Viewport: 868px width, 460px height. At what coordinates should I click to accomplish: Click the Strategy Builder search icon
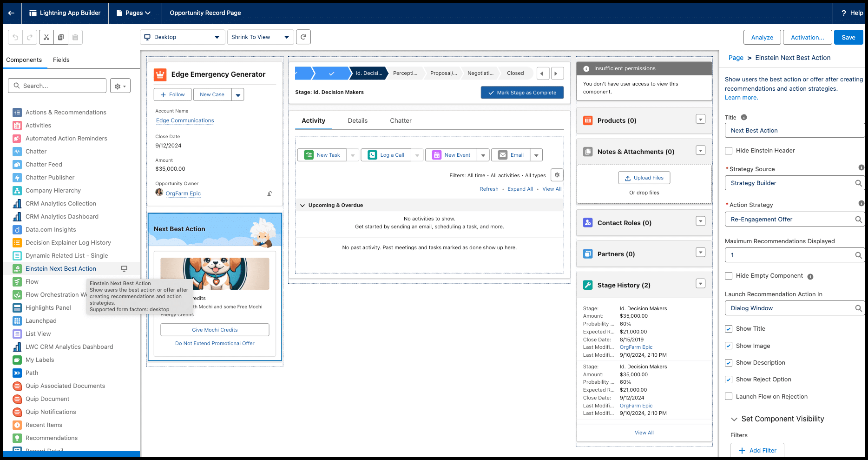[x=858, y=183]
